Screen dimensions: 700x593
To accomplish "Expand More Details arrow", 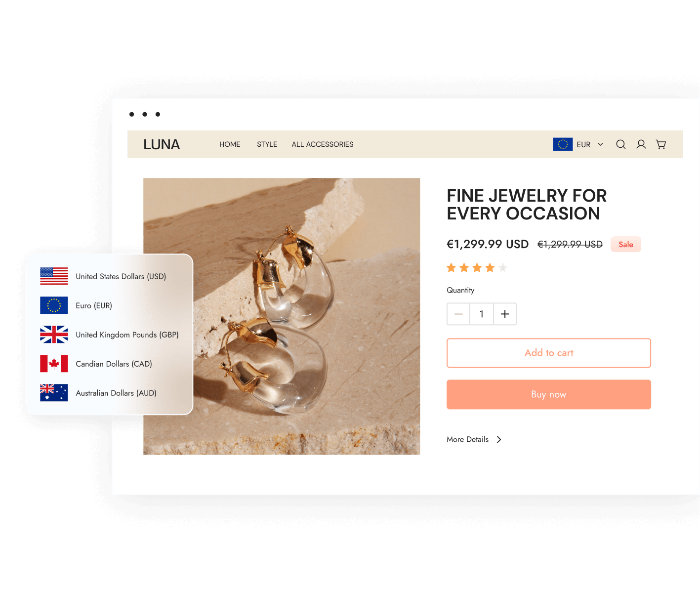I will point(499,439).
